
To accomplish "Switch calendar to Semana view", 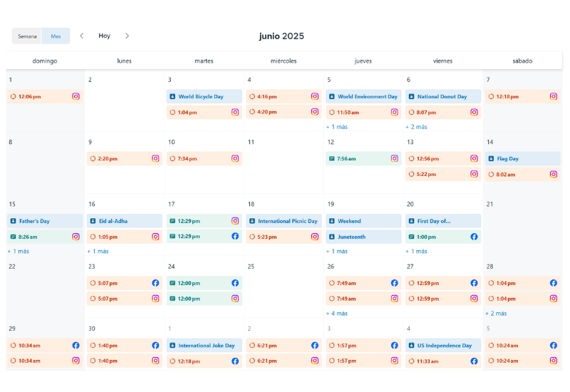I will click(x=27, y=36).
